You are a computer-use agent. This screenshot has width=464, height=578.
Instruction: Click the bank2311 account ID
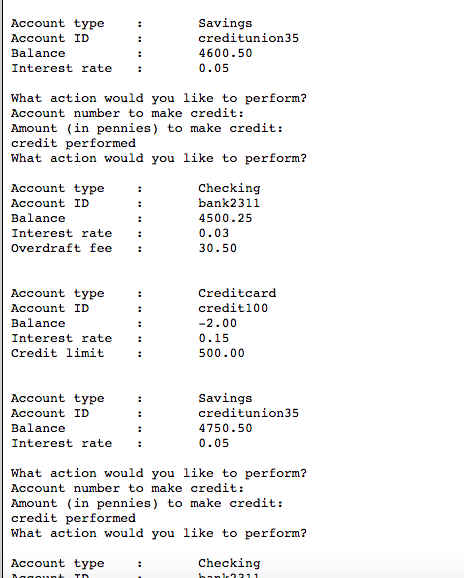point(229,203)
